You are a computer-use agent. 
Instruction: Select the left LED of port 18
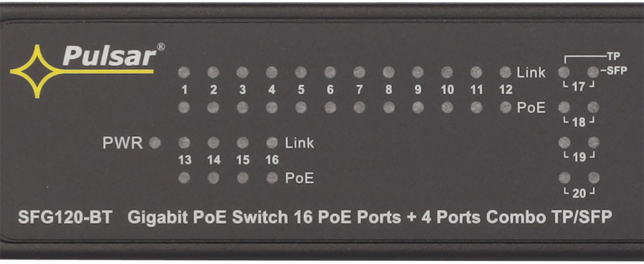(564, 108)
